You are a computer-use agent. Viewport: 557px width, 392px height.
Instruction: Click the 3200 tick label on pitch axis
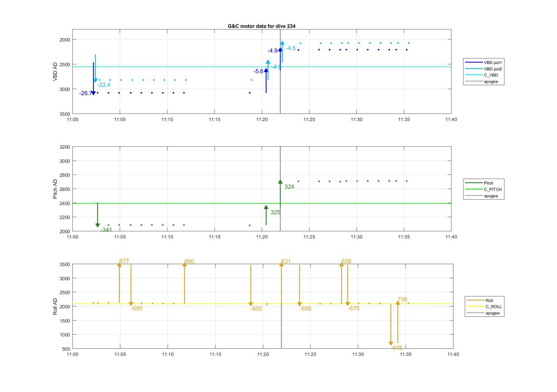[x=64, y=147]
